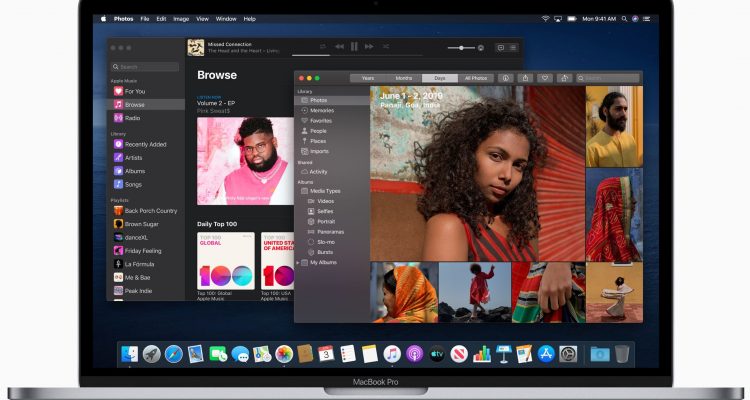
Task: Switch to the Months view in Photos
Action: pos(404,78)
